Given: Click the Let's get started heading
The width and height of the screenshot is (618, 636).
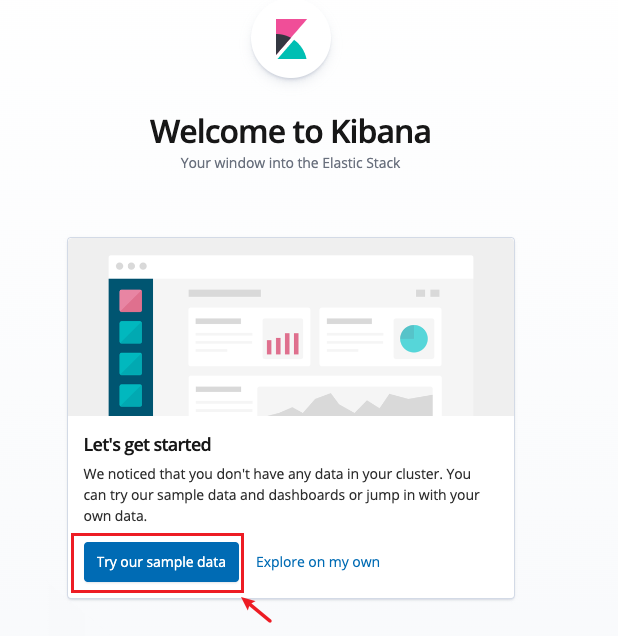Looking at the screenshot, I should click(147, 445).
